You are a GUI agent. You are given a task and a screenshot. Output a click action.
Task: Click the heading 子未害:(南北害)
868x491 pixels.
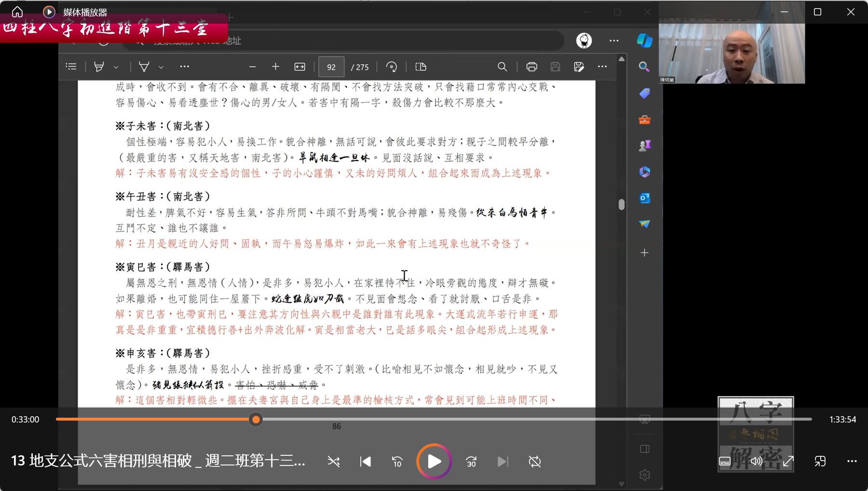pos(163,126)
